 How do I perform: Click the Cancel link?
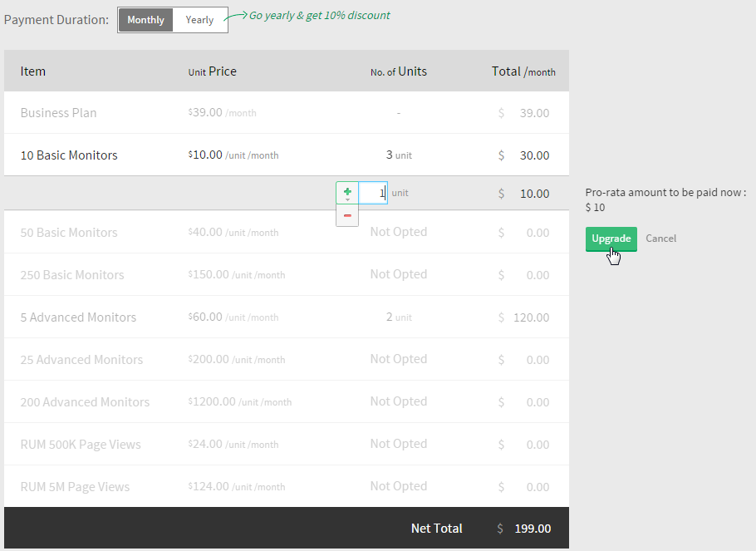click(x=660, y=239)
